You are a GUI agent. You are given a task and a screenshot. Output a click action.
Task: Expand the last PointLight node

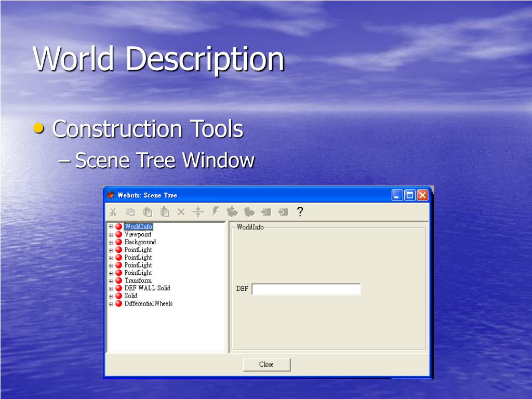tap(111, 273)
